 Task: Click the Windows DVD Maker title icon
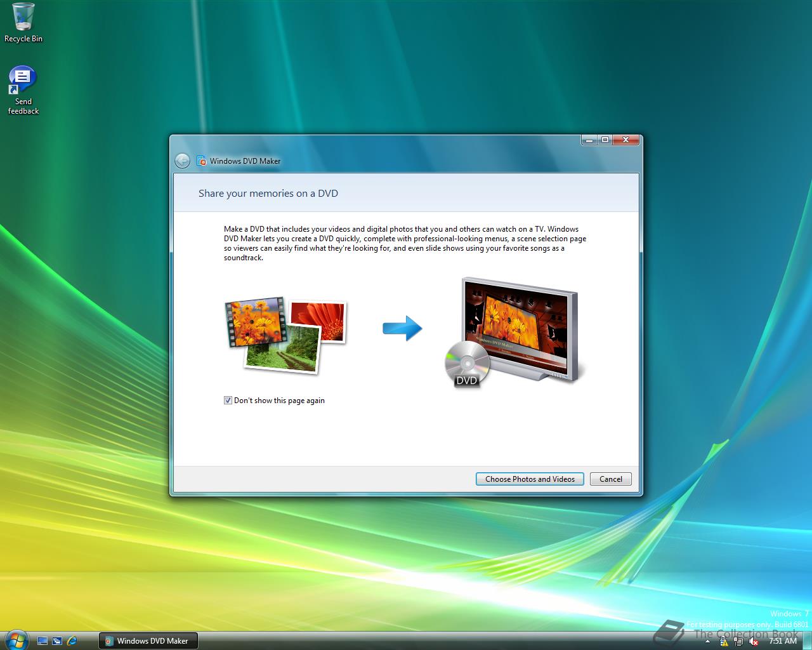(201, 161)
